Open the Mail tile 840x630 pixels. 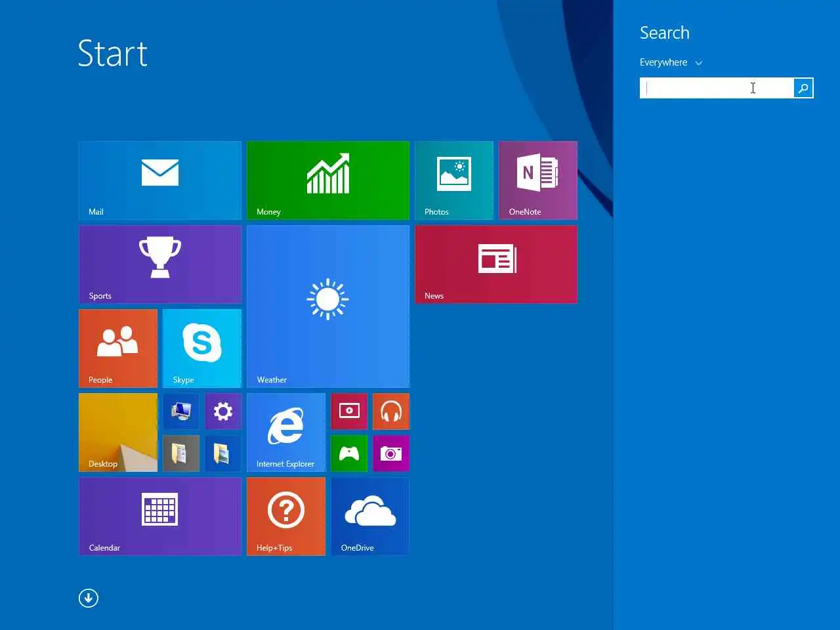(160, 180)
